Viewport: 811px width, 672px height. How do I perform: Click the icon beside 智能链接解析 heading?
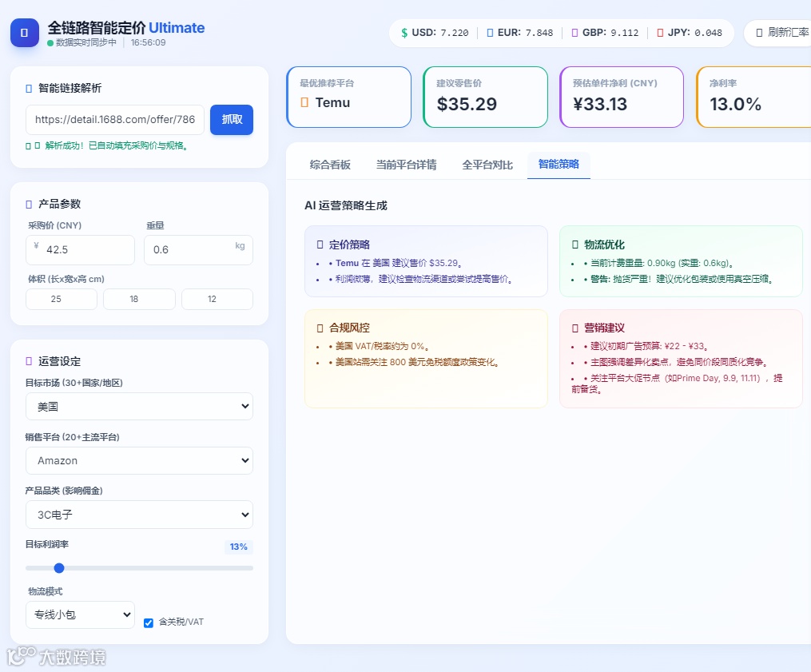point(29,89)
